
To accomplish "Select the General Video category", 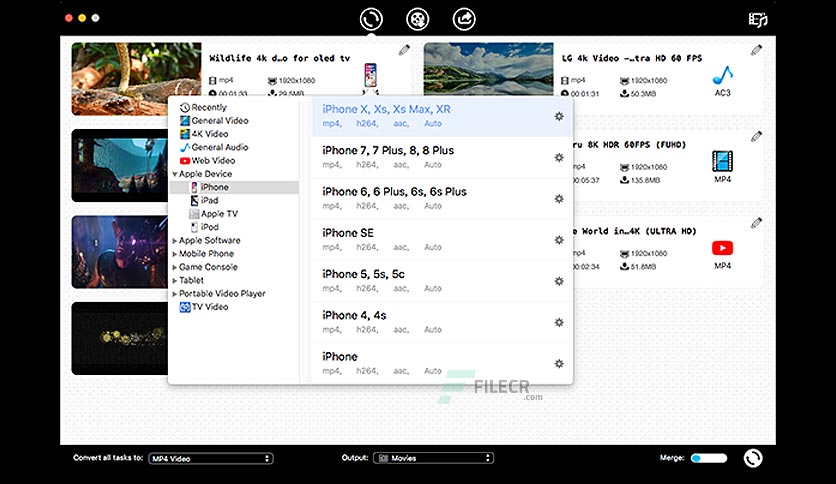I will [x=214, y=120].
